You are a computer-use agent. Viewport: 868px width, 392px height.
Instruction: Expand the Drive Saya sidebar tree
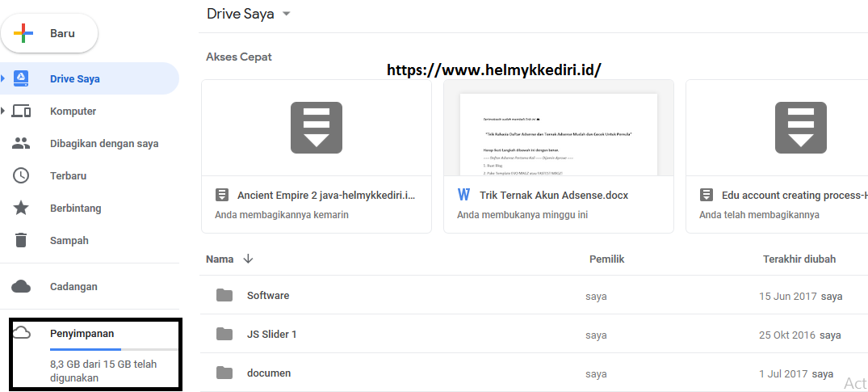pos(3,78)
